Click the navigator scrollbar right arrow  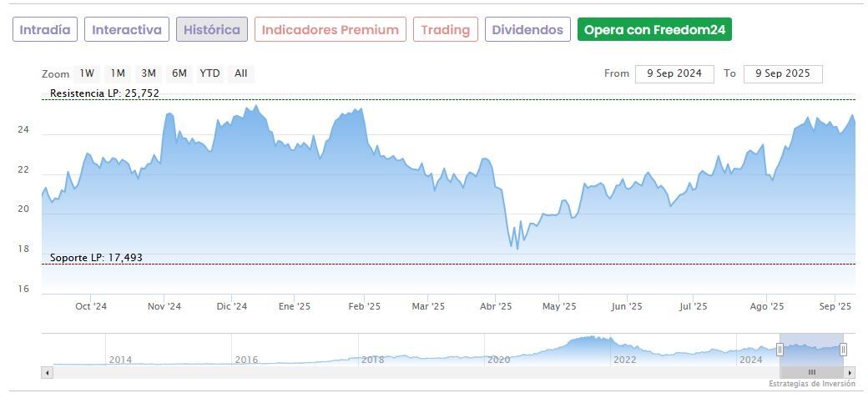(850, 372)
